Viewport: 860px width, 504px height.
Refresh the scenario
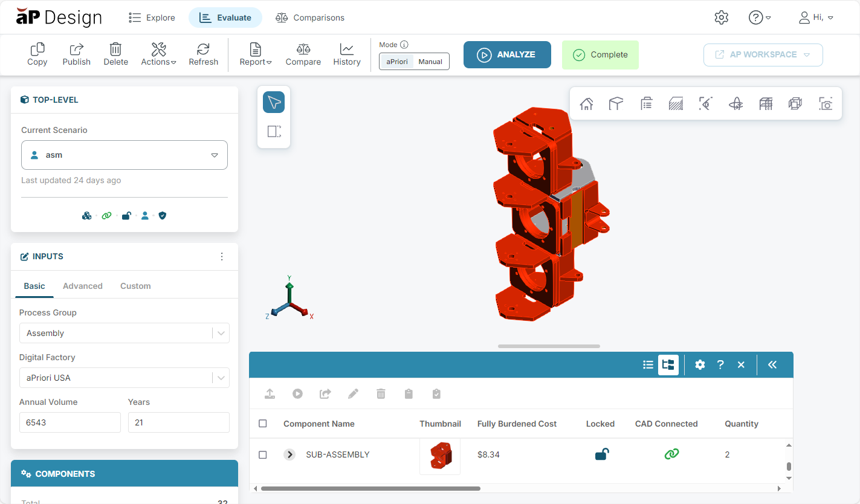click(x=204, y=54)
